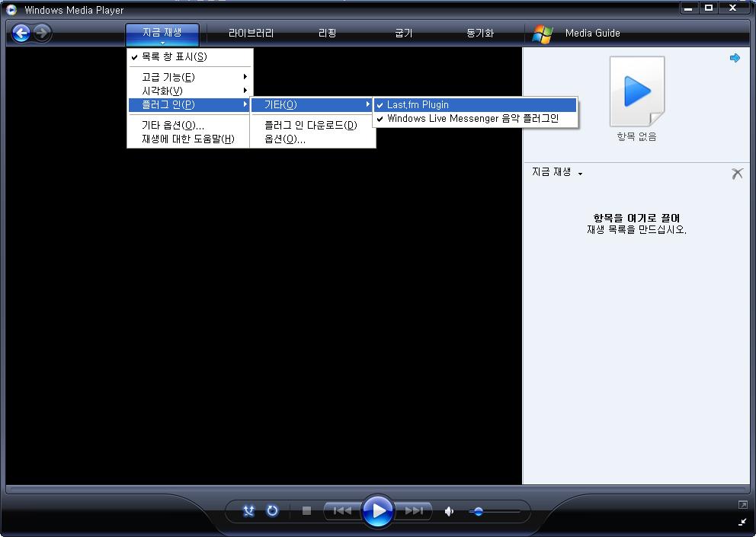Clear the list pane with the X
The height and width of the screenshot is (537, 756).
[737, 174]
